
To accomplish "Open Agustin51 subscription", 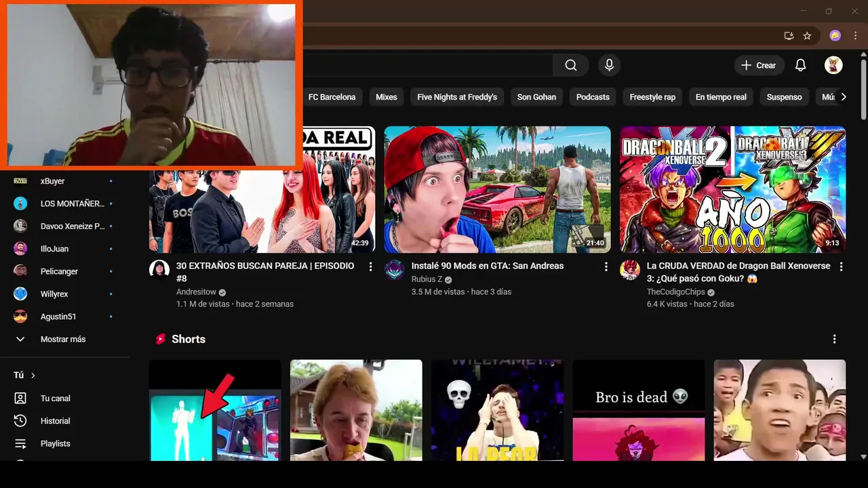I will coord(65,317).
